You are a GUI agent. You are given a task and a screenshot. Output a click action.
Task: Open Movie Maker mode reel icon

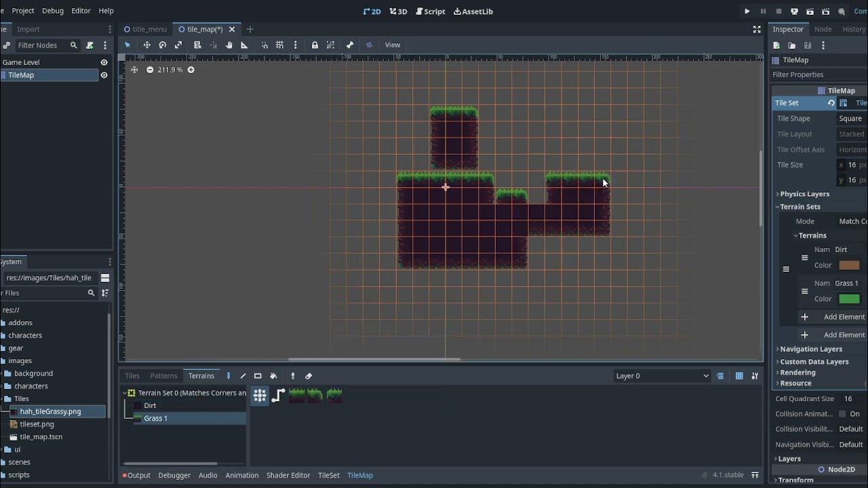click(842, 11)
